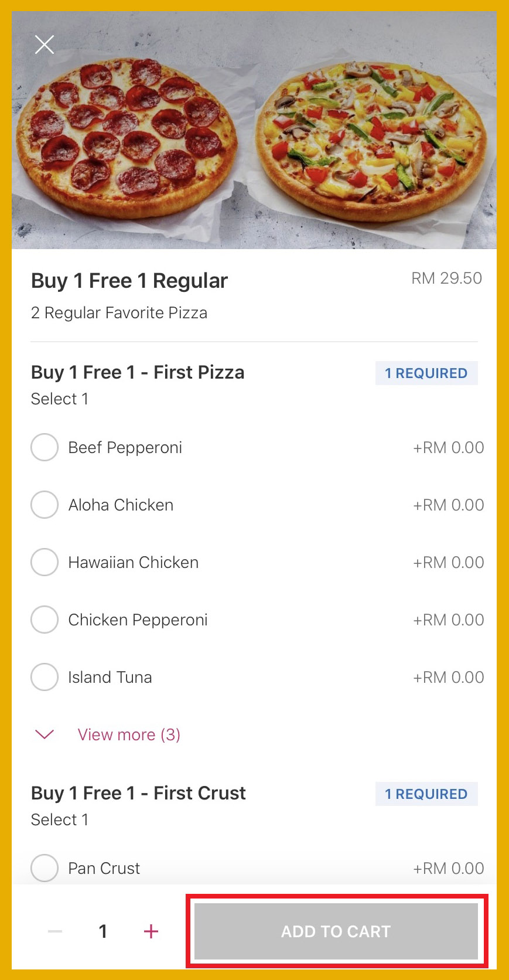This screenshot has width=509, height=980.
Task: Pick the Chicken Pepperoni radio button
Action: 45,620
